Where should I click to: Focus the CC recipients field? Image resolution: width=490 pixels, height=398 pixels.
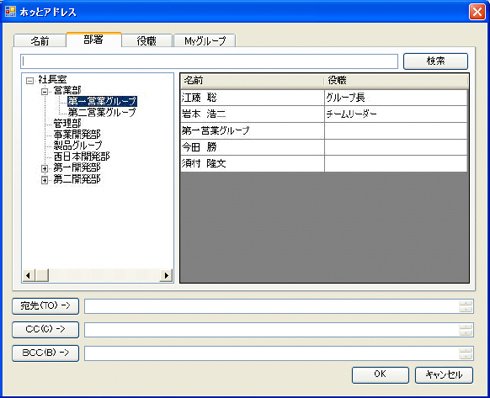272,330
